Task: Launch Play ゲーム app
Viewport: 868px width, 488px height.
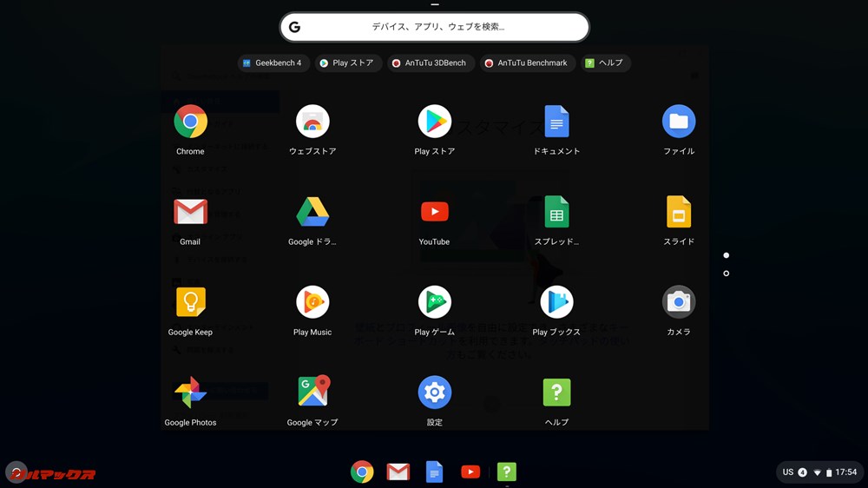Action: (x=435, y=302)
